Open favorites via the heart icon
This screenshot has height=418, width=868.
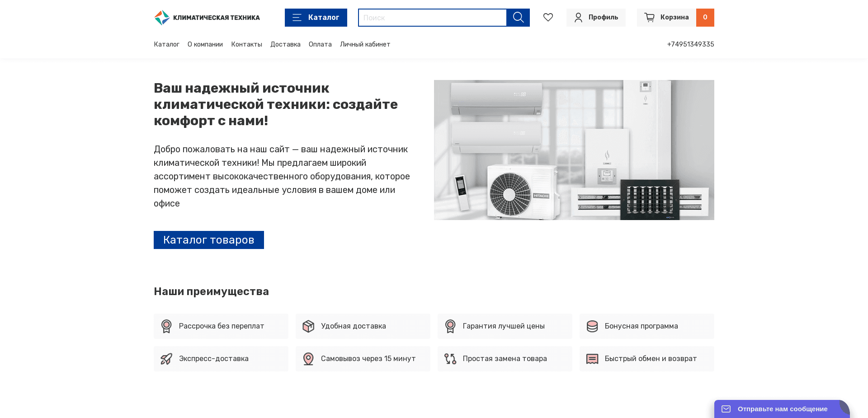pyautogui.click(x=548, y=17)
